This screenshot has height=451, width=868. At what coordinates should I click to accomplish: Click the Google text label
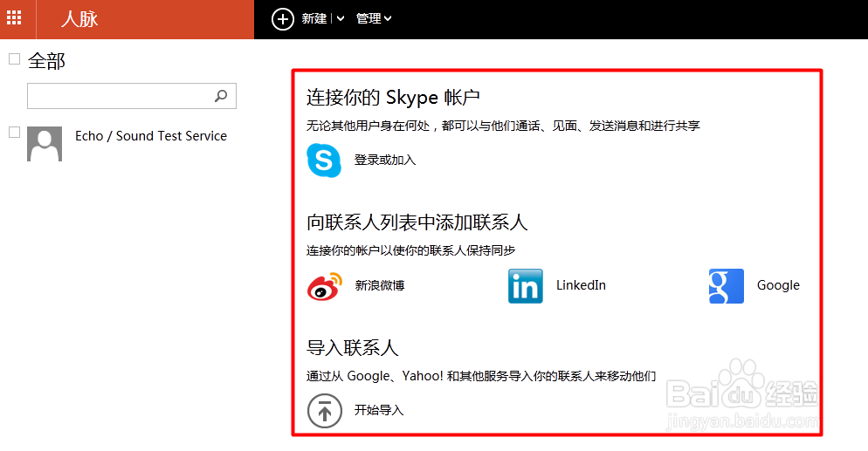click(x=778, y=286)
